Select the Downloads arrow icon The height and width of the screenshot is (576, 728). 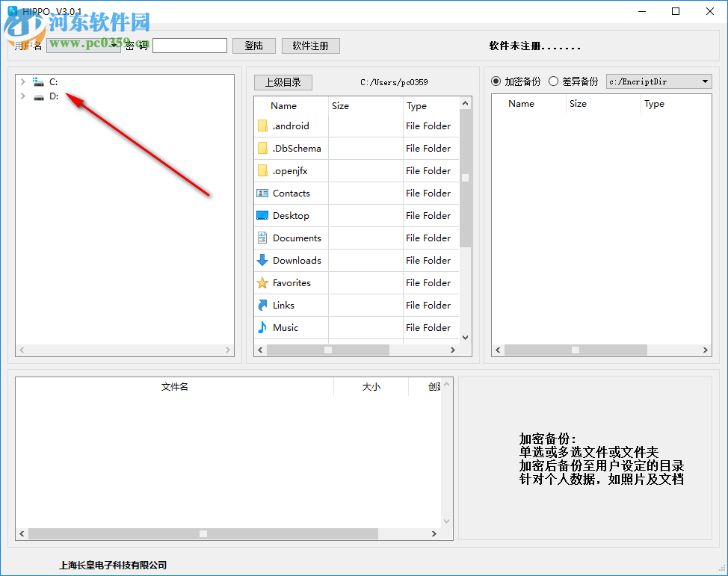(264, 260)
